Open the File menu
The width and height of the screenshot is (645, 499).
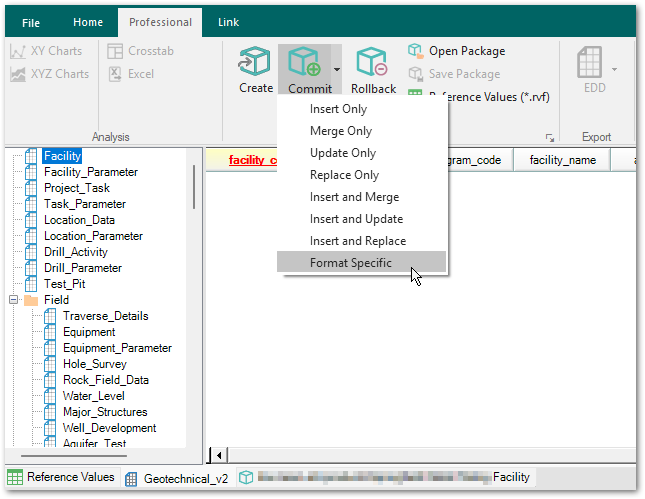(x=31, y=22)
